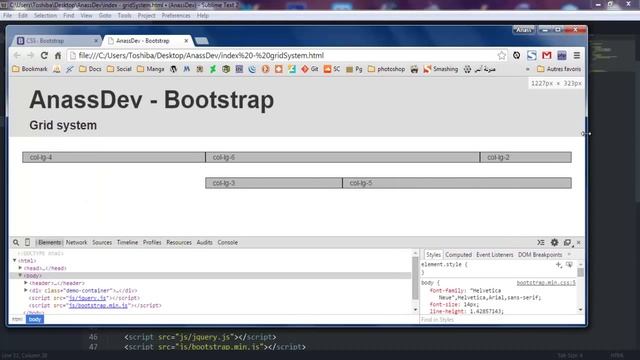Switch to the Network tab in DevTools
This screenshot has height=360, width=640.
76,242
